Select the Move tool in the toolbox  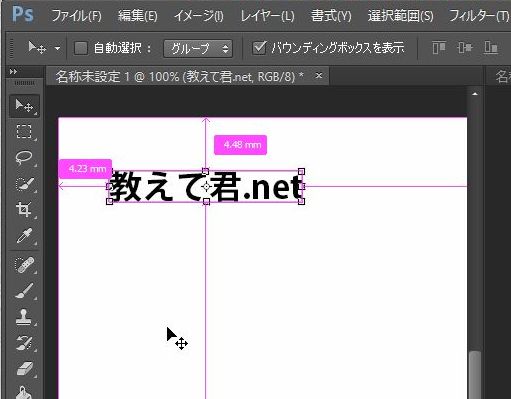[x=24, y=106]
